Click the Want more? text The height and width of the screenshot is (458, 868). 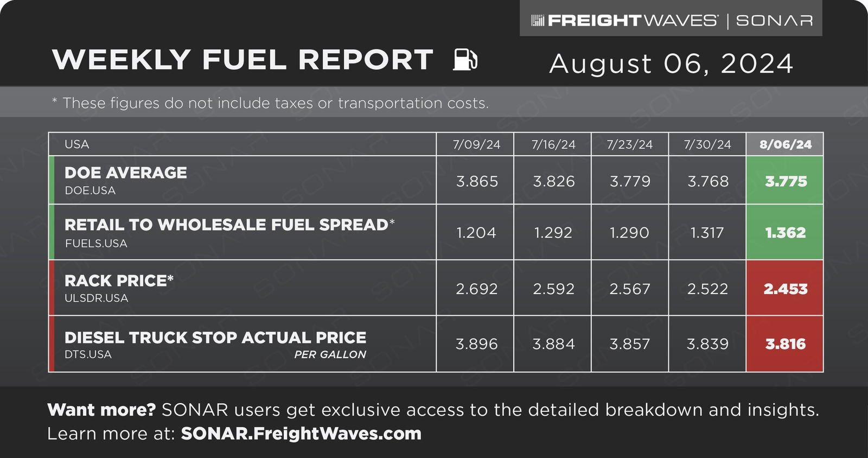tap(101, 410)
